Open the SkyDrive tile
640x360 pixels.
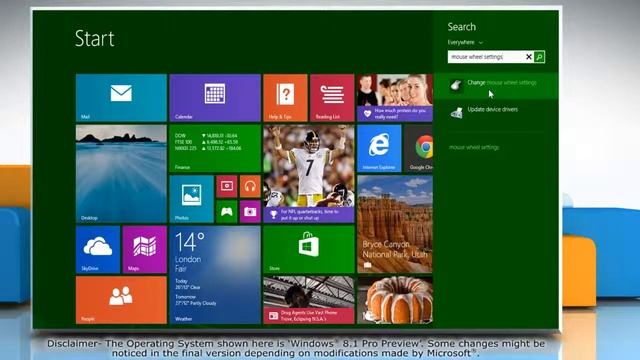tap(98, 250)
